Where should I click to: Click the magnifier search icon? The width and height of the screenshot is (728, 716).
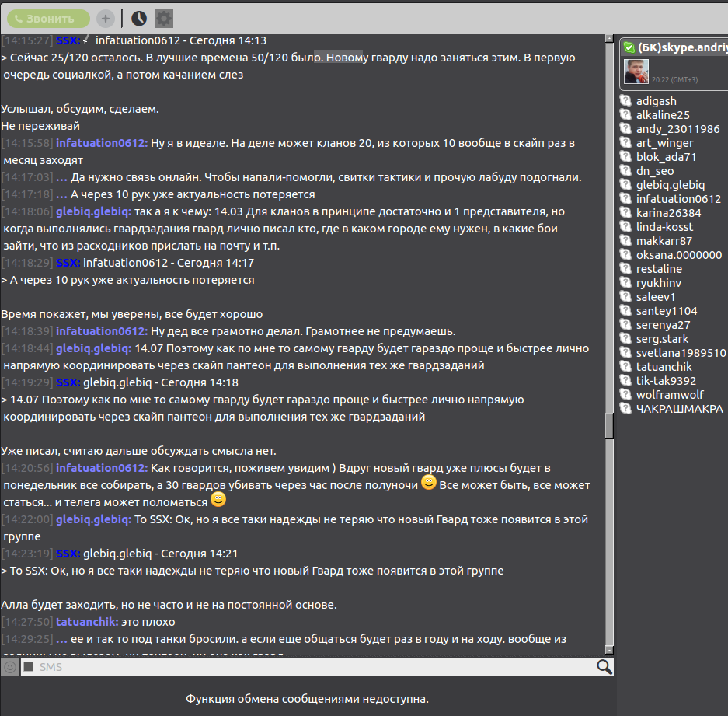coord(604,667)
